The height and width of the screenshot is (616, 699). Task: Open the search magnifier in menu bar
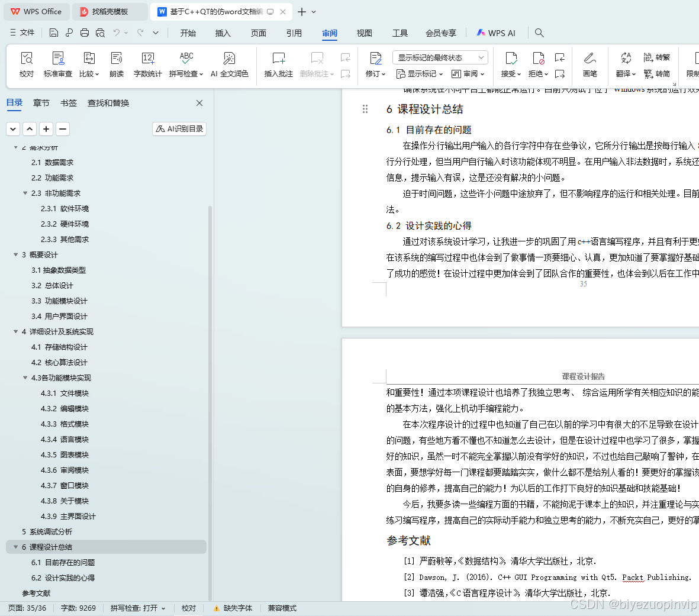pos(539,33)
